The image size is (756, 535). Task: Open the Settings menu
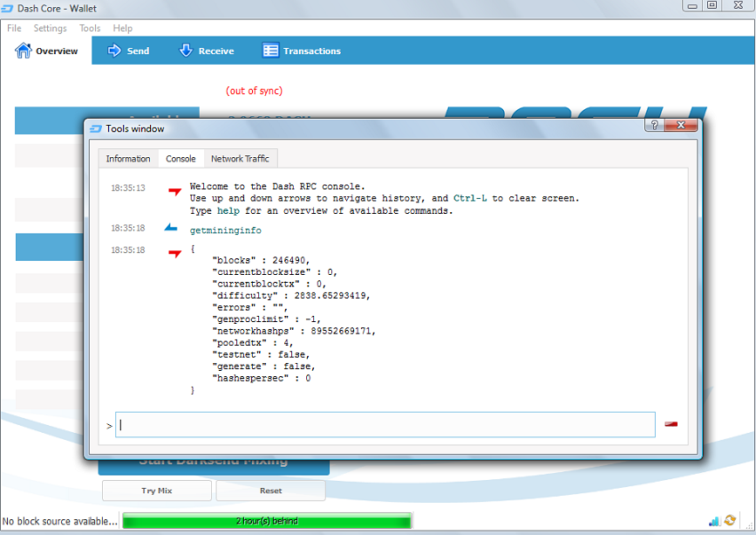(x=51, y=28)
